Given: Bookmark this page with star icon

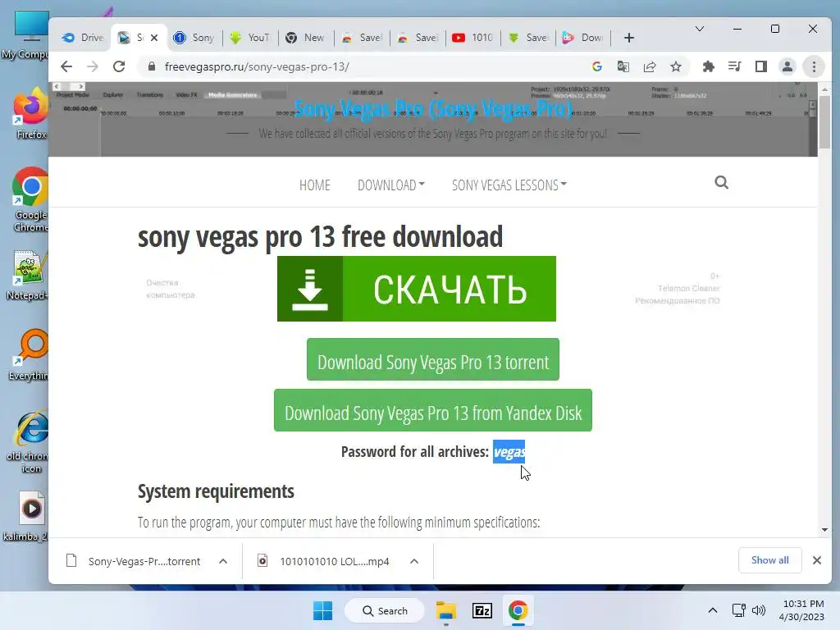Looking at the screenshot, I should point(676,66).
